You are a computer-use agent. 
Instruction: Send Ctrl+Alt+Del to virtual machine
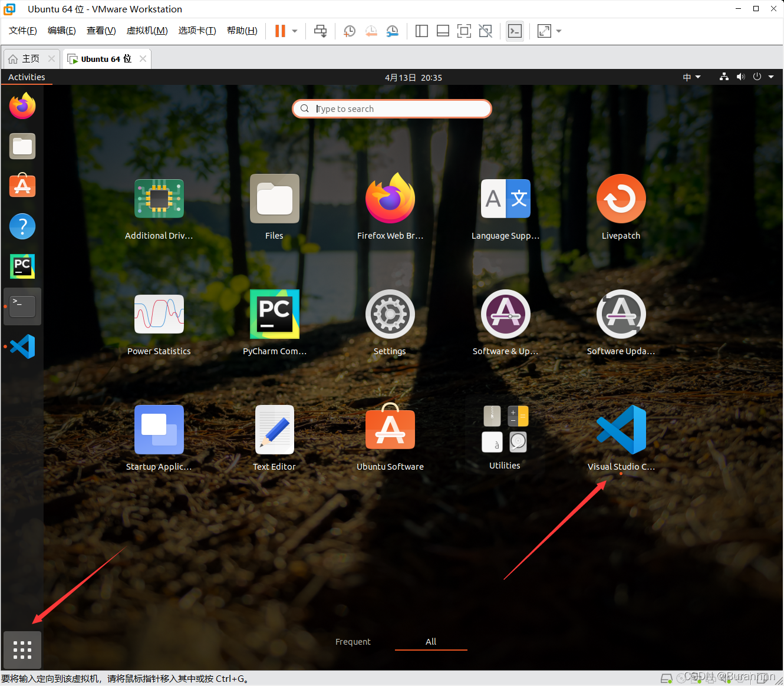321,31
